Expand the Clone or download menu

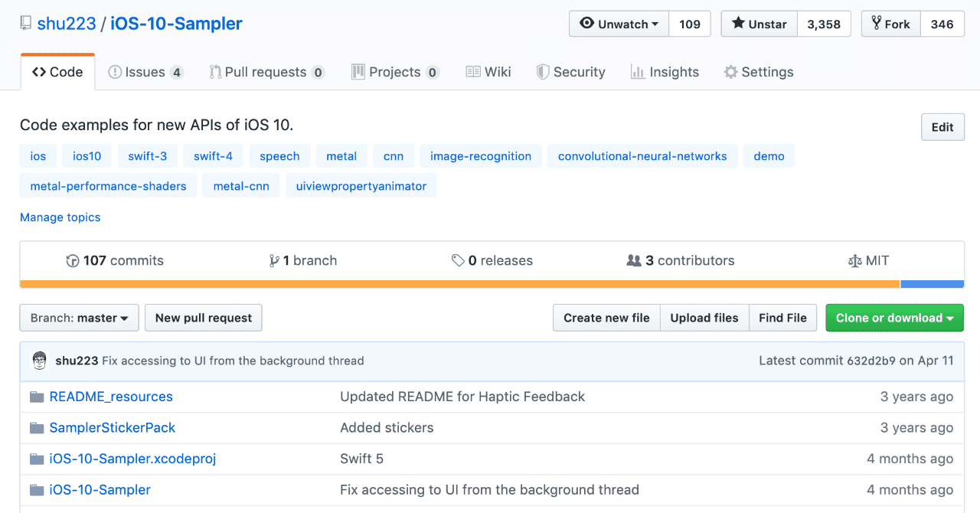pos(894,318)
